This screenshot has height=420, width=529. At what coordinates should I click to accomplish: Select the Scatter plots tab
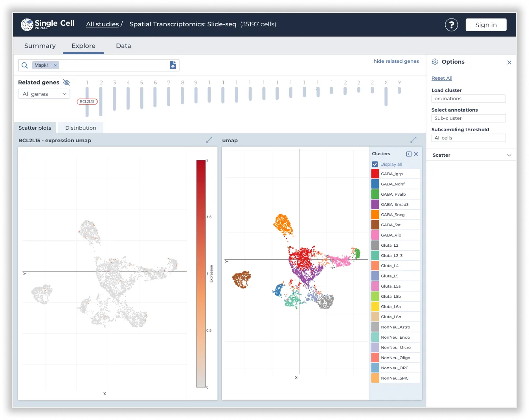pos(35,128)
